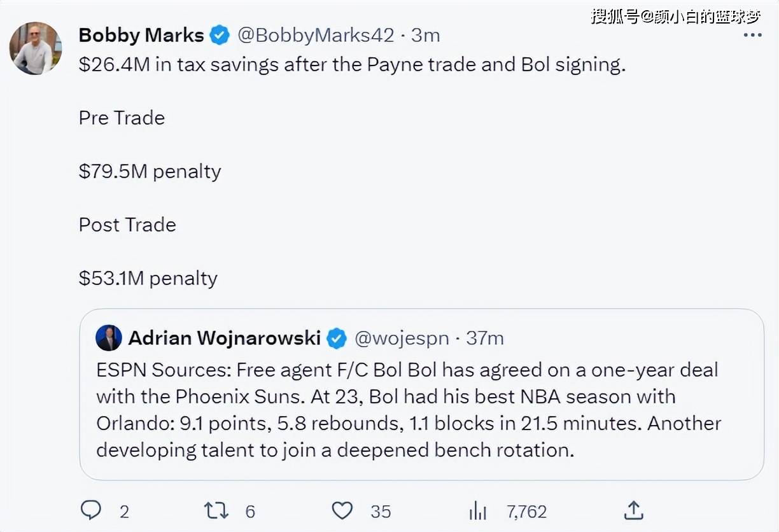Click the $26.4M tax savings tweet text
The image size is (779, 532).
(352, 65)
